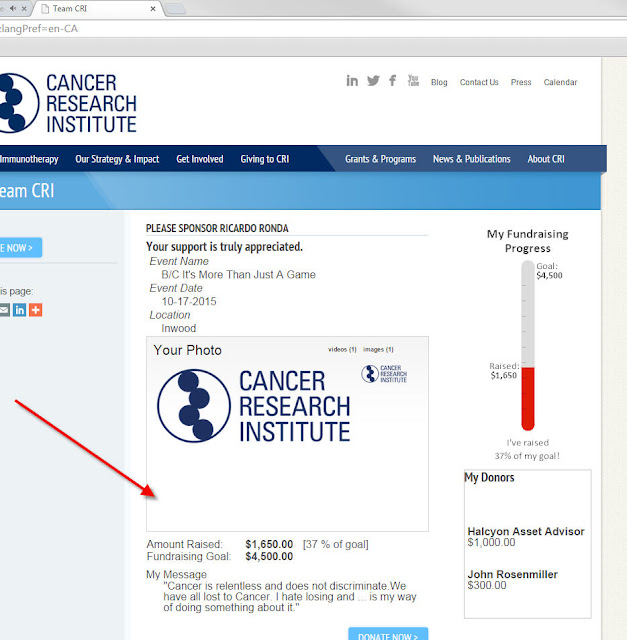Click event name B/C It's More Than Just A Game

pos(238,274)
